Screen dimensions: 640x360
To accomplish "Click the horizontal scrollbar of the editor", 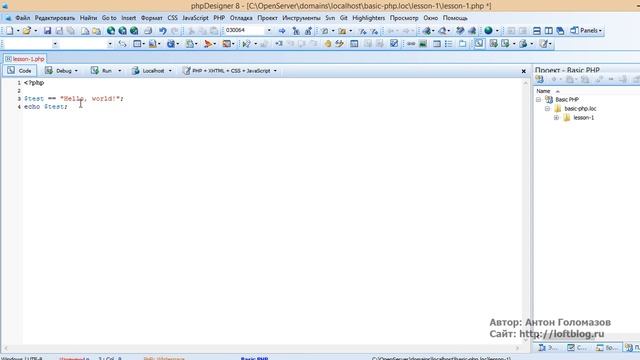I will (x=261, y=348).
